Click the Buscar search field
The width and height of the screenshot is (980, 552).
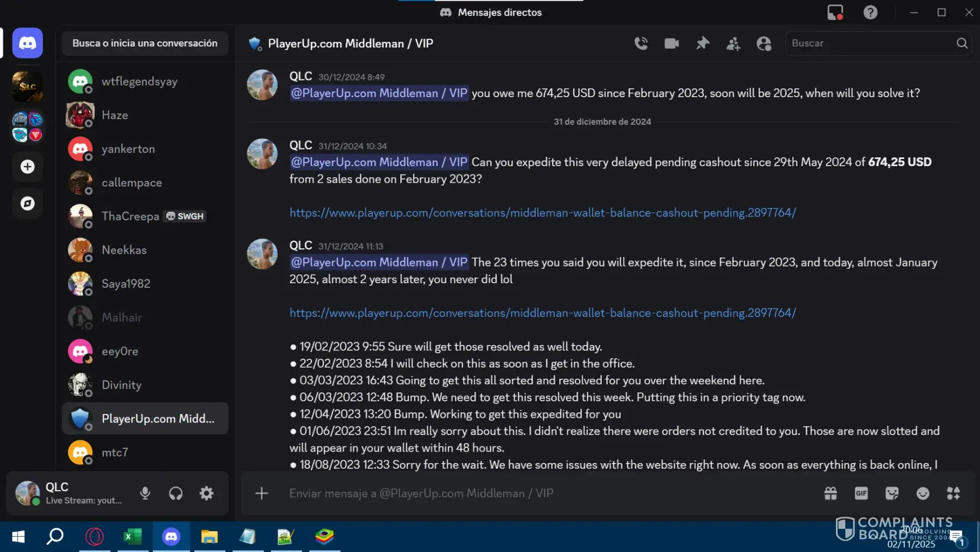870,43
